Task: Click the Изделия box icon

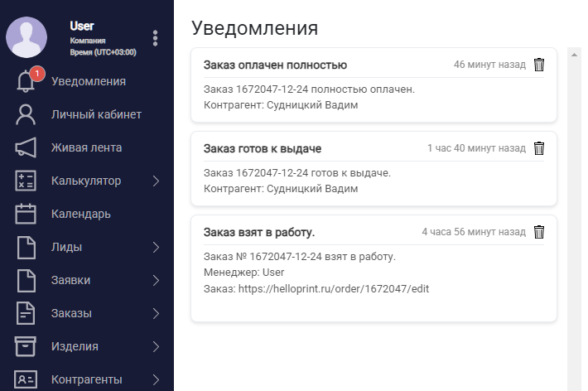Action: [x=26, y=346]
